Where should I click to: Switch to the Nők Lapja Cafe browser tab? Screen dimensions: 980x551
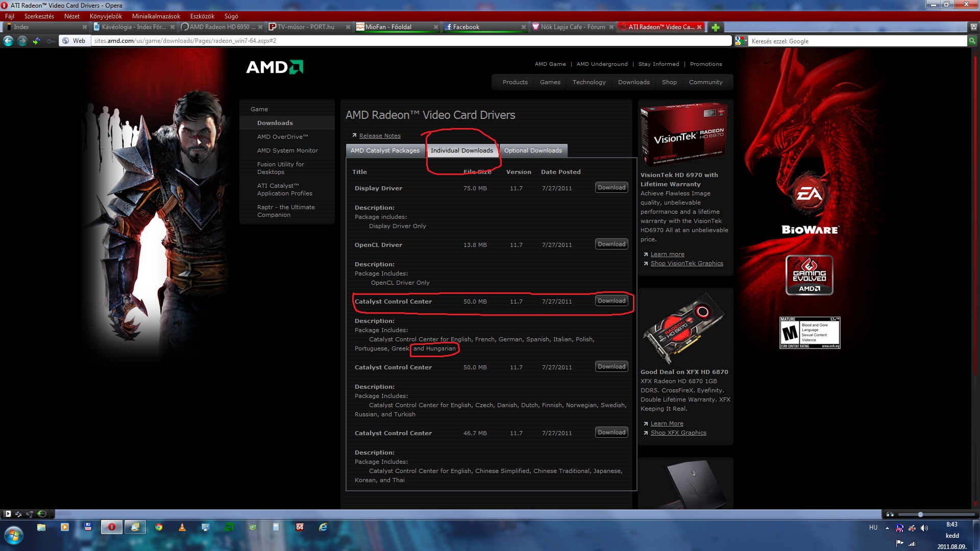pos(573,27)
